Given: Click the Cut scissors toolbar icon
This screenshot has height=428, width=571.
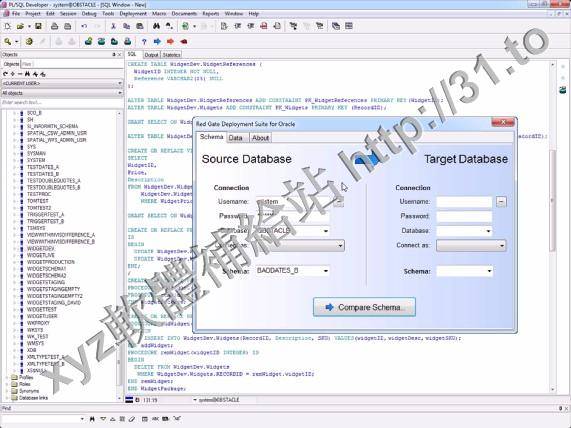Looking at the screenshot, I should click(x=113, y=26).
